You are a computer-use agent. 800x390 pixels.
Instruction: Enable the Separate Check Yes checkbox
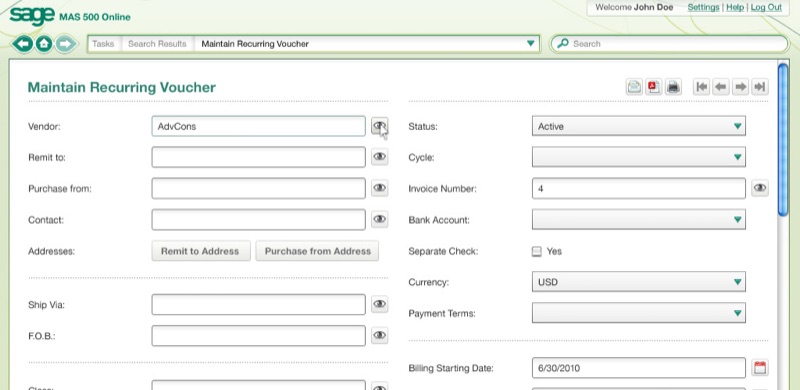click(x=536, y=251)
